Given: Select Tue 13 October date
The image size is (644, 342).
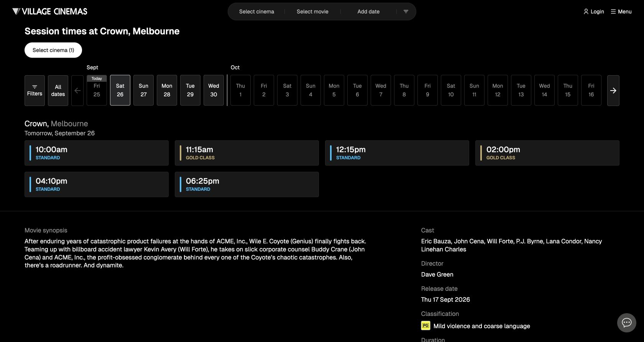Looking at the screenshot, I should coord(521,90).
